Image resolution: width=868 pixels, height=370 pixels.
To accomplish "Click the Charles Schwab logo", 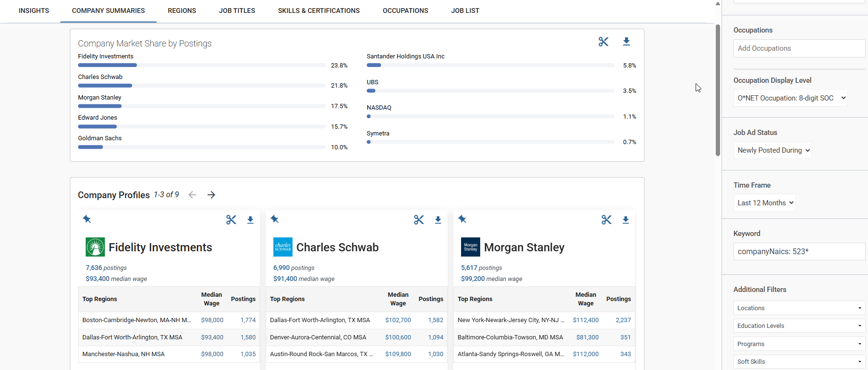I will pyautogui.click(x=283, y=247).
